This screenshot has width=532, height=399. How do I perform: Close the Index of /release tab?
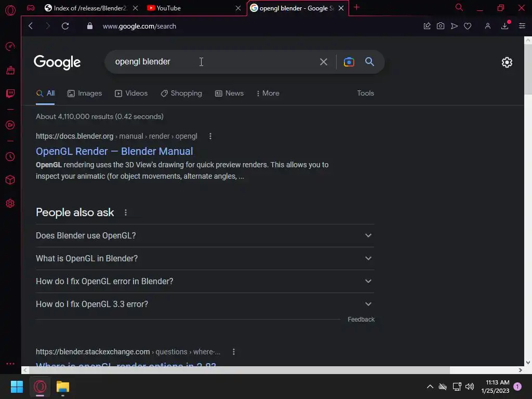click(x=136, y=8)
